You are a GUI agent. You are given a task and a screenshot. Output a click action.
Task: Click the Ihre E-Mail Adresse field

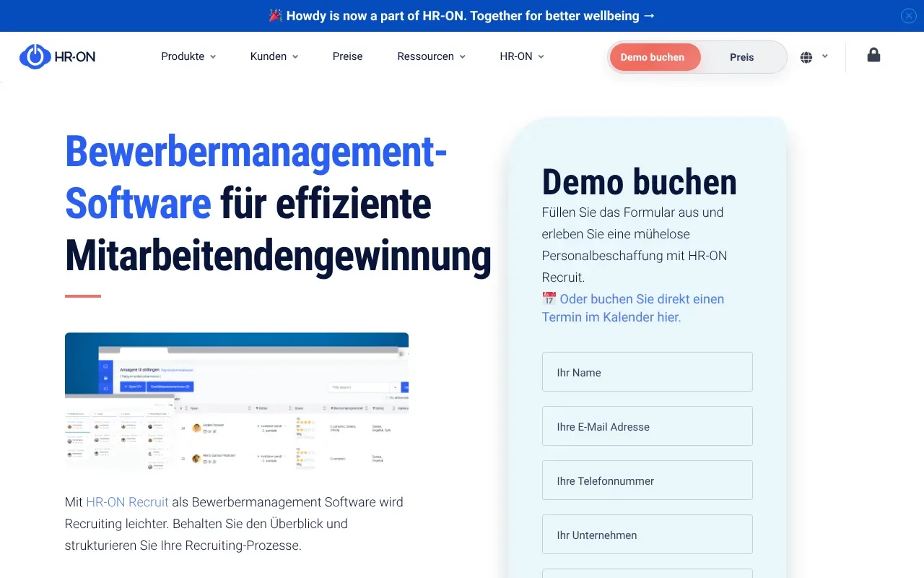647,426
